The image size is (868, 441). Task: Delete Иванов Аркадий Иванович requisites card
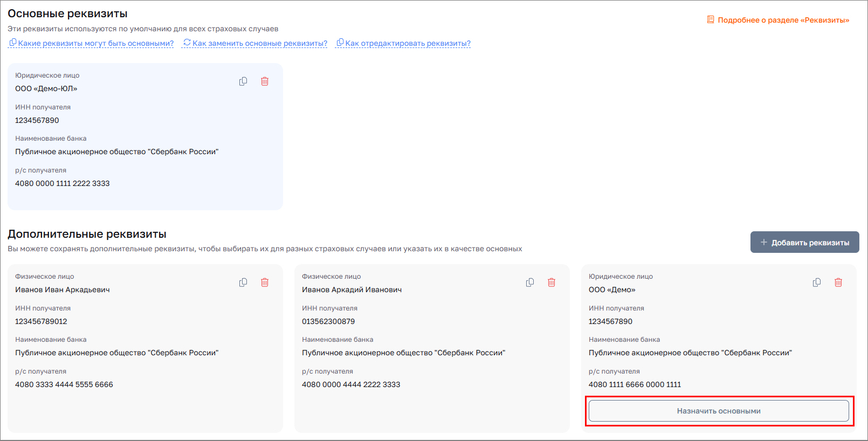pos(552,282)
